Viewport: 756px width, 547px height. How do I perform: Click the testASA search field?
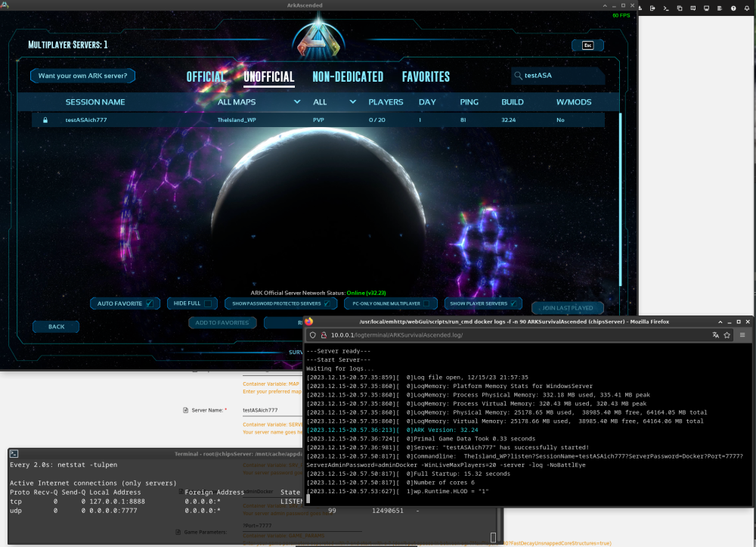pos(558,76)
